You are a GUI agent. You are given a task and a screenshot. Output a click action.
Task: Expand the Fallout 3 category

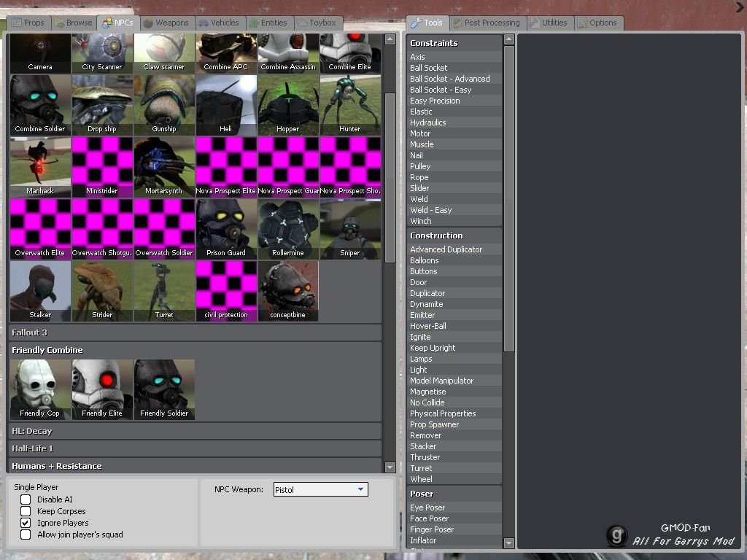196,332
